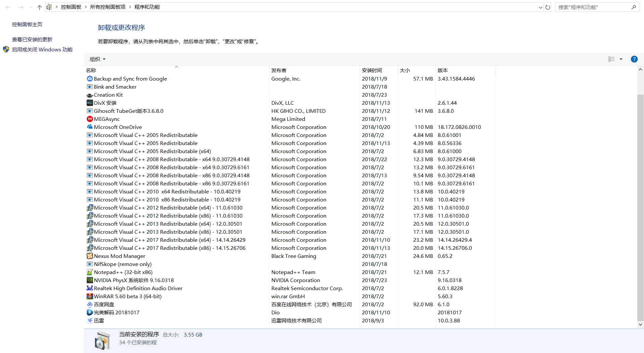Click the 迅雷网络技术有限公司 publisher cell

297,320
